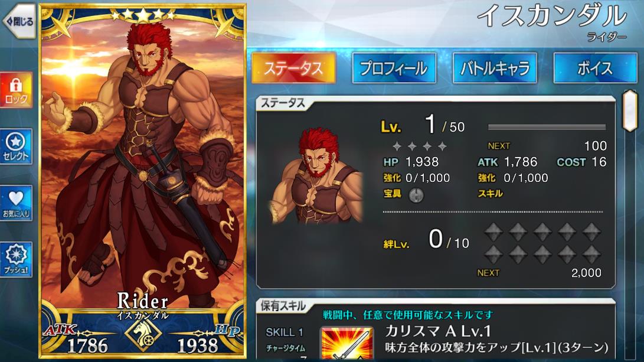This screenshot has width=644, height=362.
Task: Tap the large servant card artwork
Action: pyautogui.click(x=142, y=181)
